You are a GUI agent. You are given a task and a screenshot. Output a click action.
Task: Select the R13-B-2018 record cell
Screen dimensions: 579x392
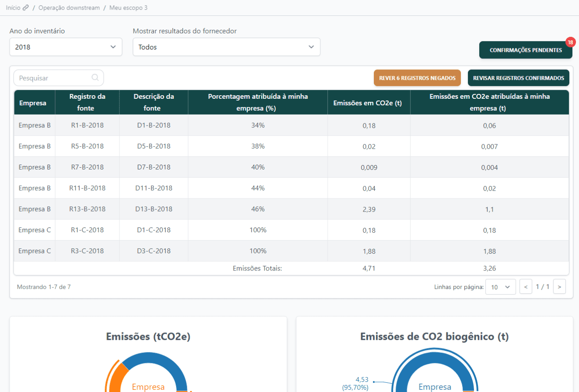click(x=87, y=209)
